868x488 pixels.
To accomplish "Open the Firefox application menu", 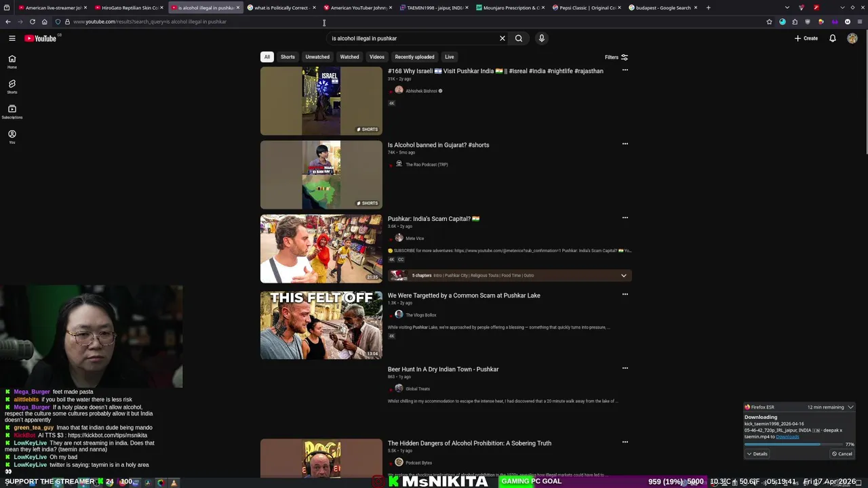I will coord(860,22).
